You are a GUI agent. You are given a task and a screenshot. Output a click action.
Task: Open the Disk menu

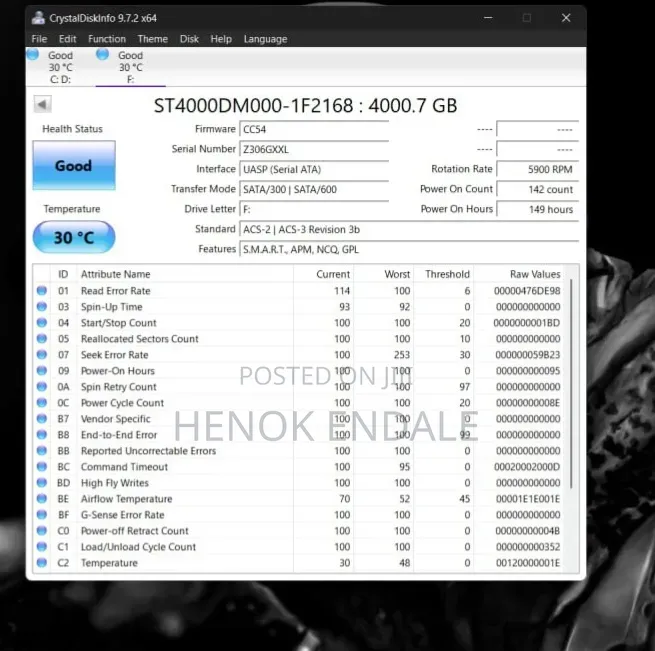point(189,39)
